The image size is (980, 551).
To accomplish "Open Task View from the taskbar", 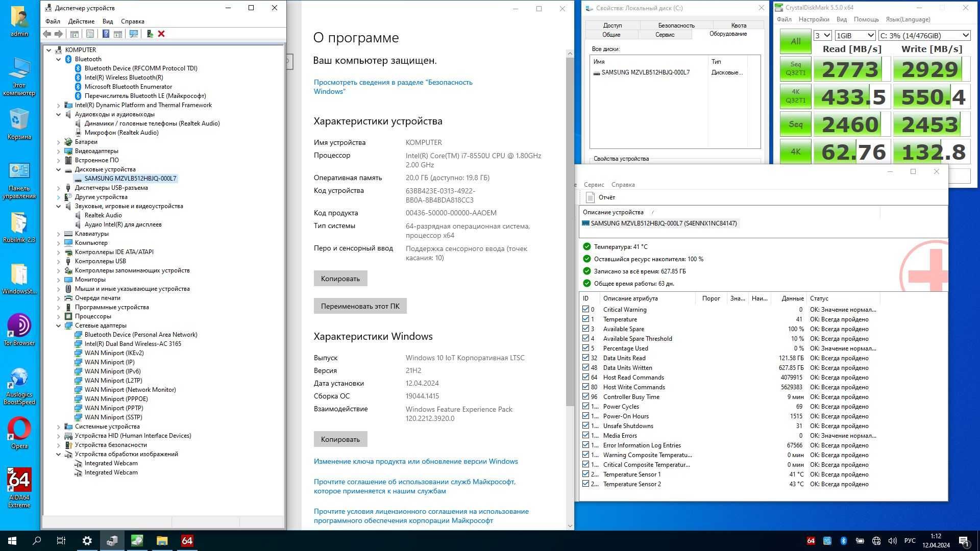I will [61, 541].
